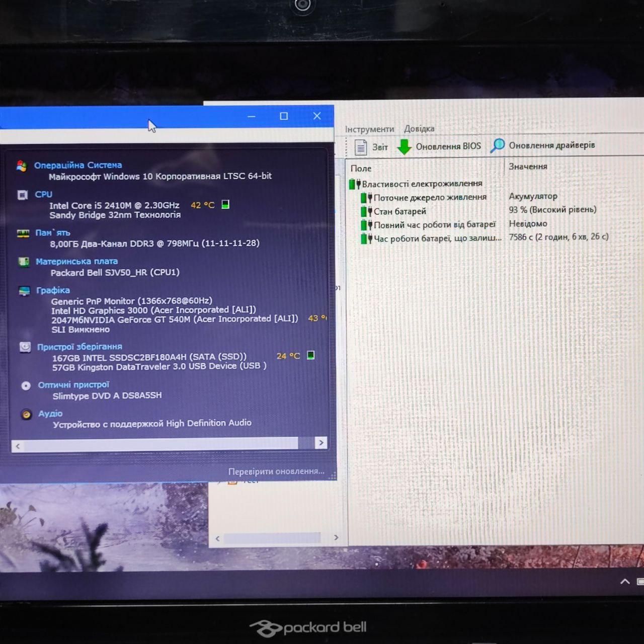Maximize the summary window

tap(284, 116)
